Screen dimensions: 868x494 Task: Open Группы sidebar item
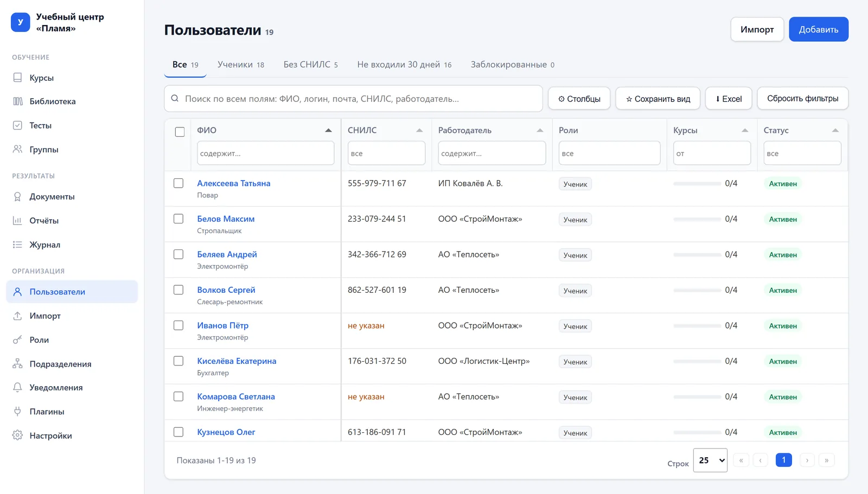pyautogui.click(x=72, y=149)
